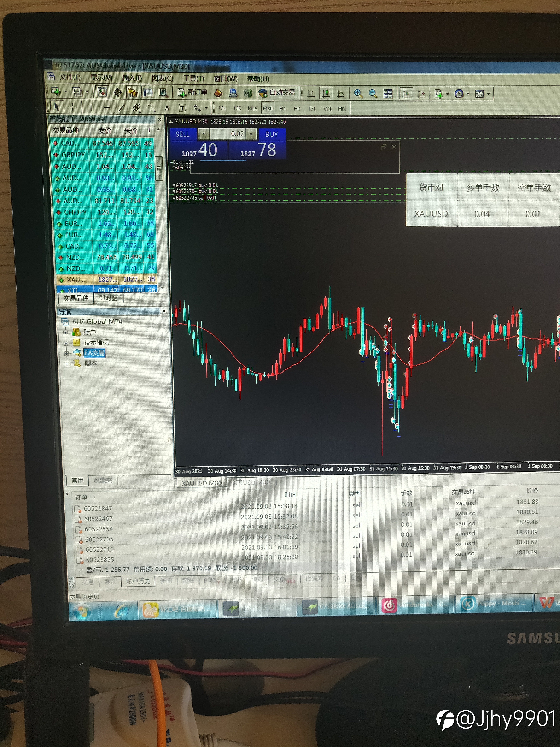Open the 收藏夹 navigator tab
This screenshot has height=747, width=560.
[103, 480]
